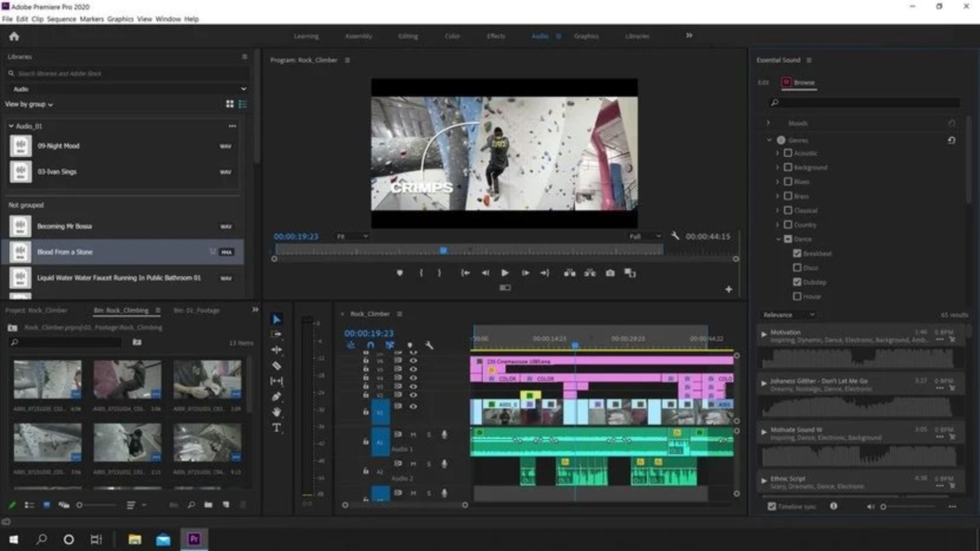Click the Home button below the menu bar
This screenshot has width=980, height=551.
tap(15, 36)
